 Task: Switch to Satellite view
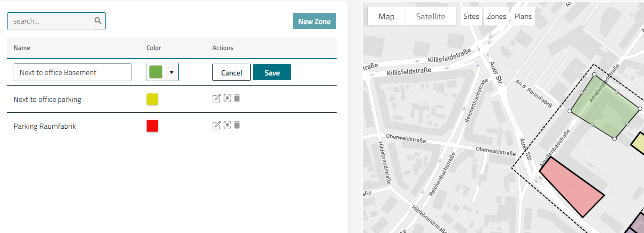(x=430, y=17)
